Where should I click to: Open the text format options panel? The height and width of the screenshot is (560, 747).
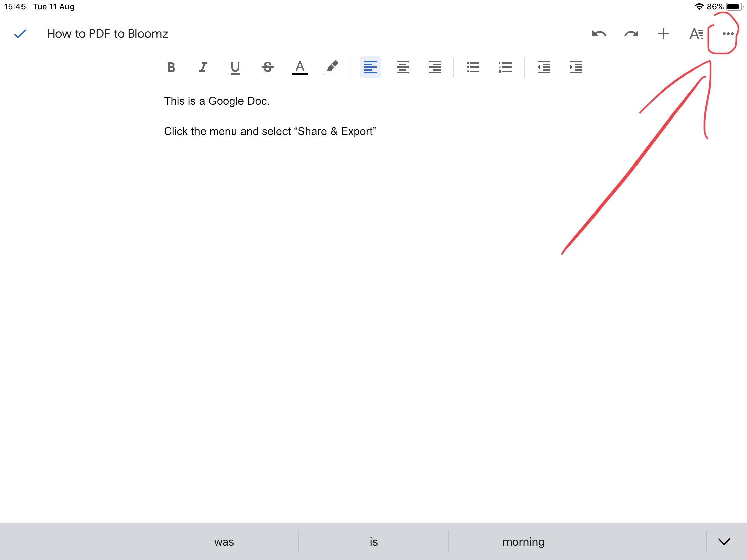click(x=696, y=34)
